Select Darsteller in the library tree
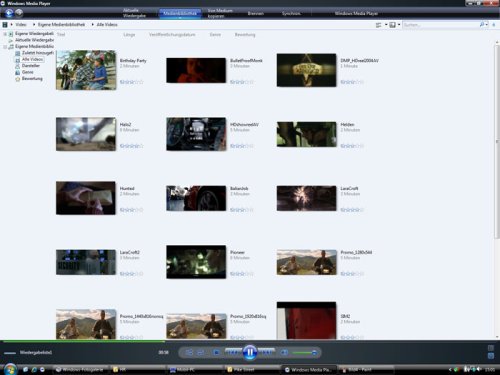 pos(31,66)
